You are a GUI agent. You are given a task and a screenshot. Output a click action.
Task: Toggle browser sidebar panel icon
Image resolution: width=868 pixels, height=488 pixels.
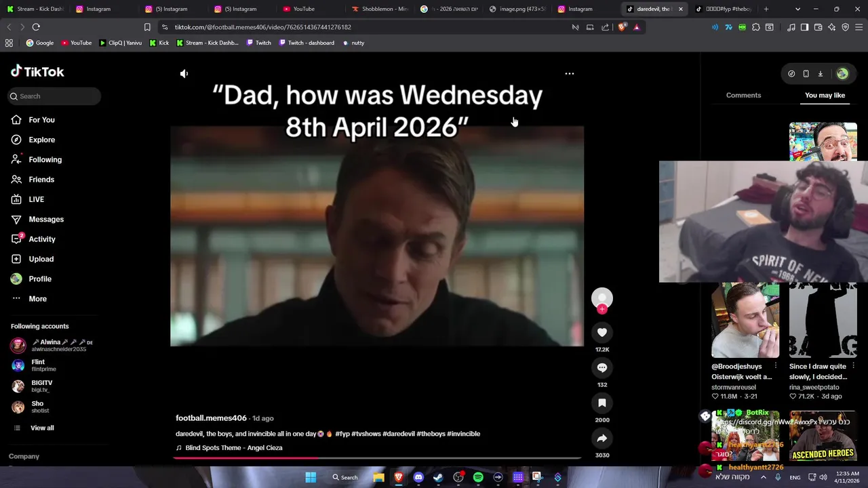click(x=804, y=27)
